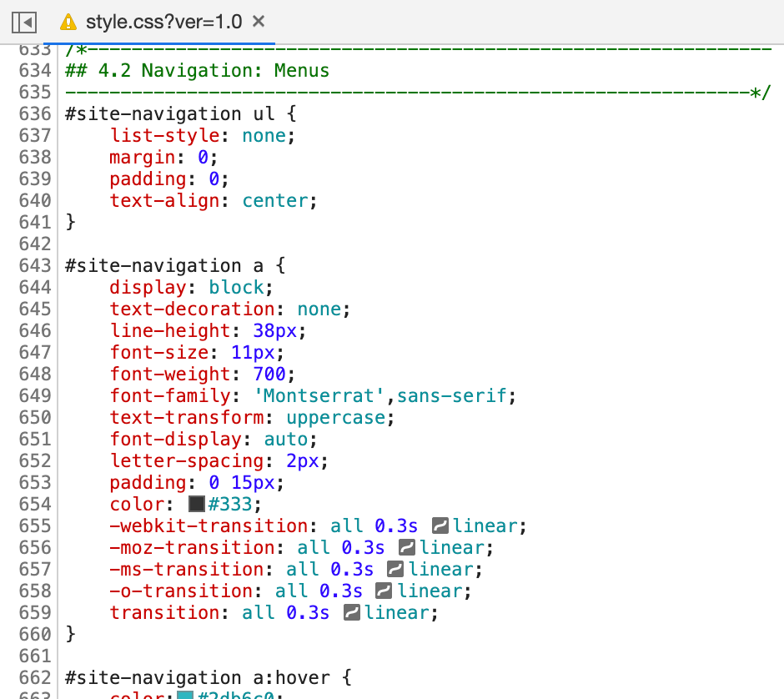The height and width of the screenshot is (699, 784).
Task: Click the "#site-navigation ul" selector
Action: (x=170, y=114)
